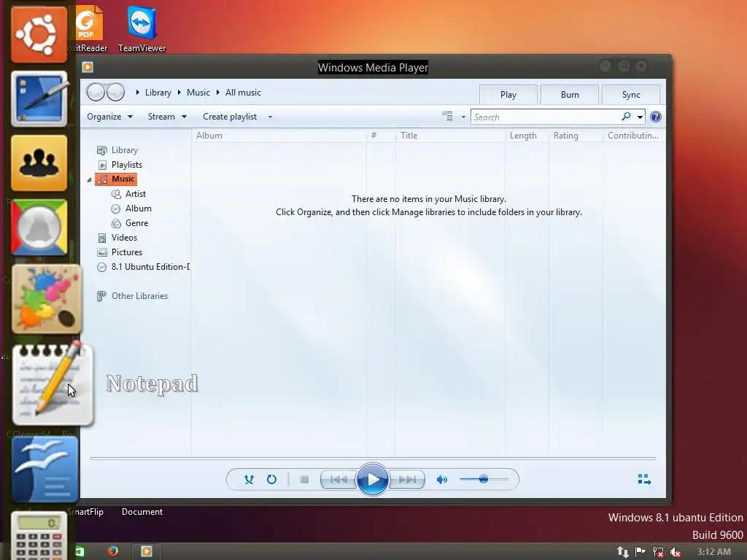Screen dimensions: 747x560
Task: Click the Firefox taskbar icon
Action: [113, 551]
